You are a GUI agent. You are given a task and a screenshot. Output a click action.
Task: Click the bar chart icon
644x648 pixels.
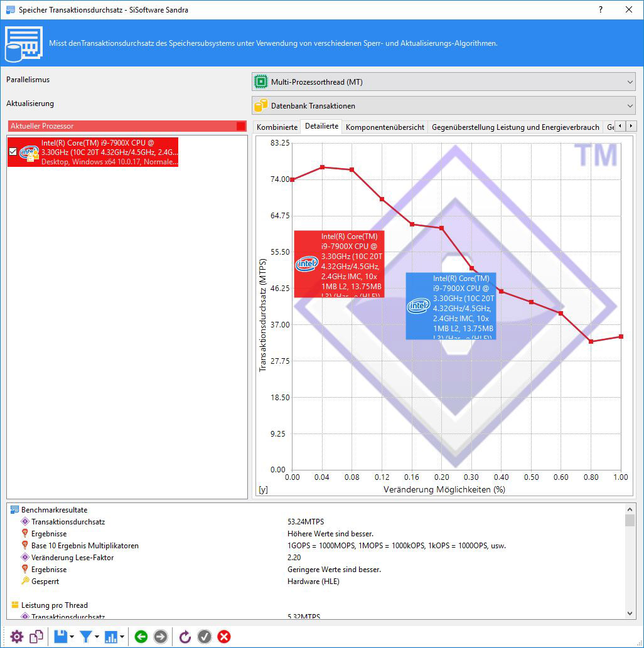(x=111, y=637)
